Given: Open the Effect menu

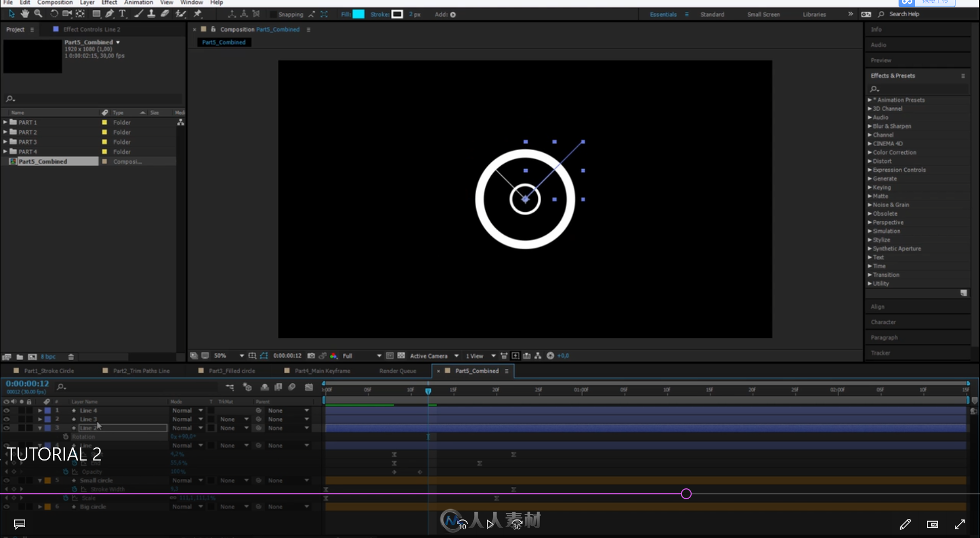Looking at the screenshot, I should (109, 3).
